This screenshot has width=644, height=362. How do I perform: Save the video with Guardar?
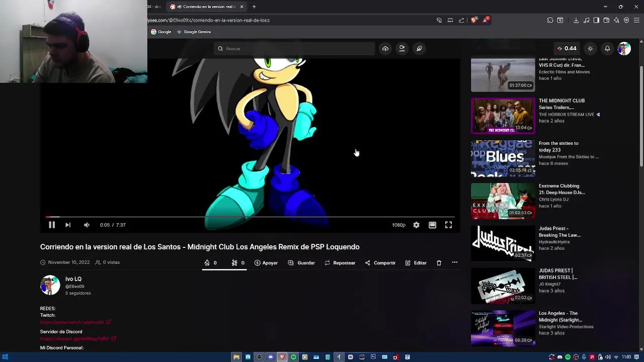point(301,262)
